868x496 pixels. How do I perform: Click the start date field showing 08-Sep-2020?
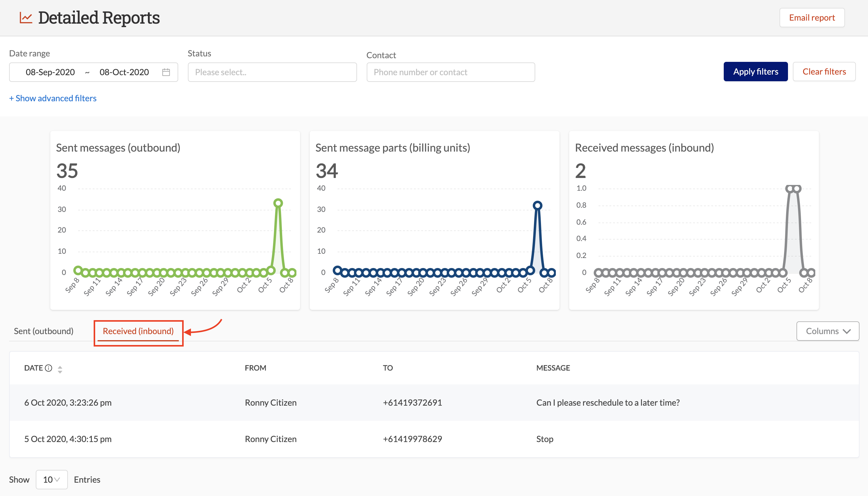point(50,72)
